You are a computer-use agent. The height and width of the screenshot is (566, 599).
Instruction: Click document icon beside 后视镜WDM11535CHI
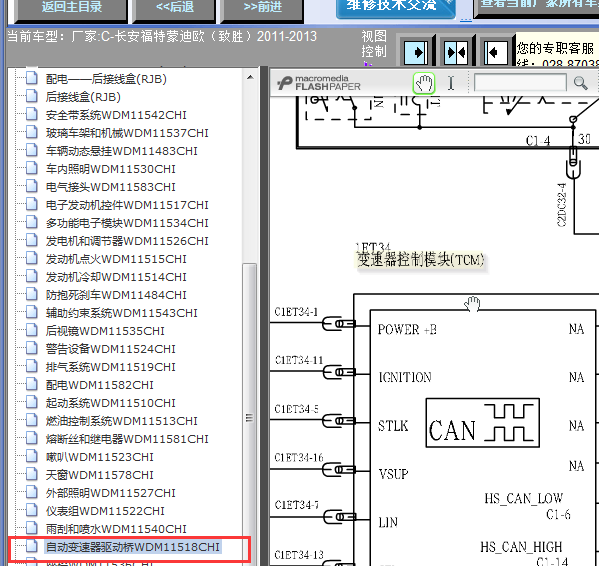coord(32,330)
